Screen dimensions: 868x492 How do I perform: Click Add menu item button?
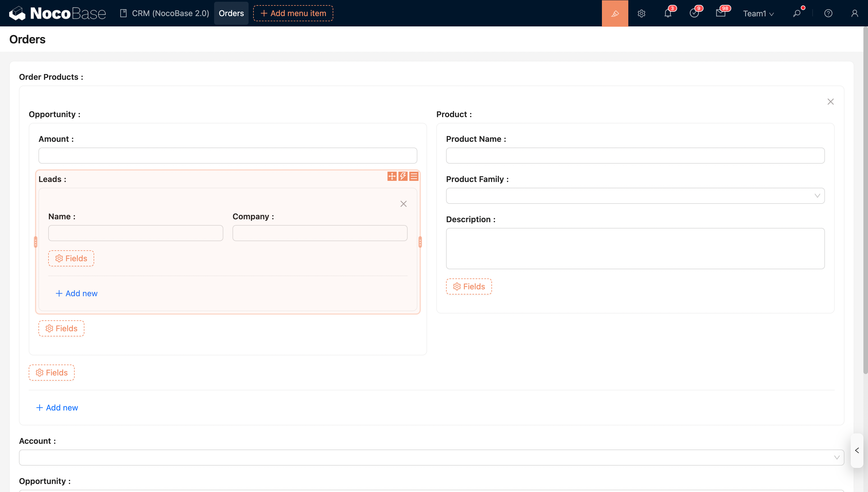[x=293, y=13]
